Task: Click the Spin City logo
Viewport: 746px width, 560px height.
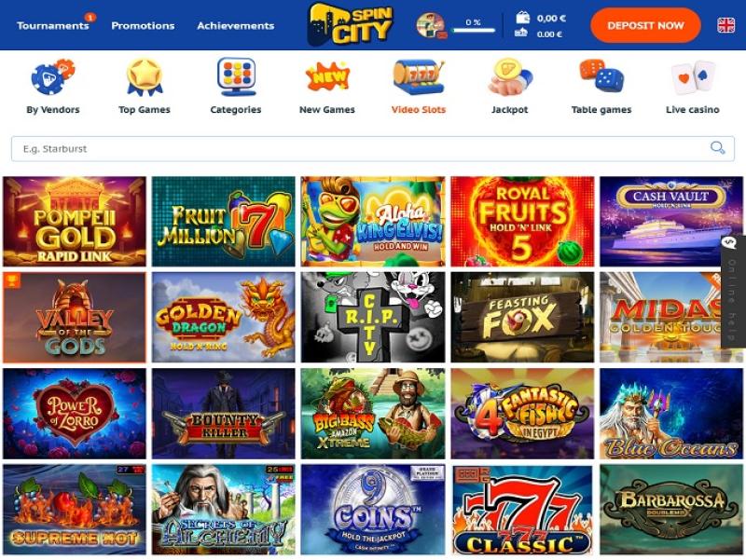Action: [351, 25]
